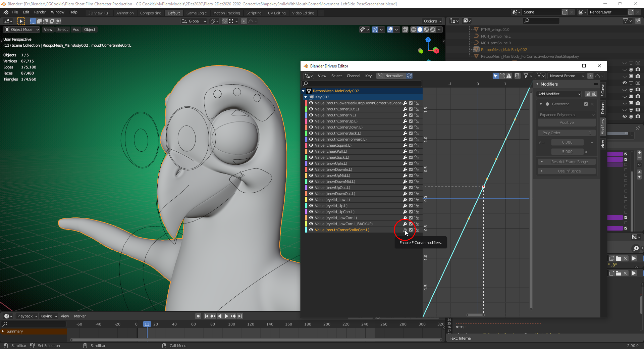This screenshot has height=349, width=644.
Task: Switch to Wireframe viewport shading
Action: pyautogui.click(x=414, y=30)
